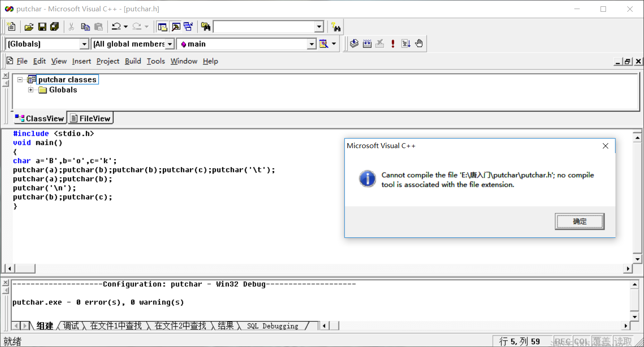Click the Cut scissors icon

(72, 27)
